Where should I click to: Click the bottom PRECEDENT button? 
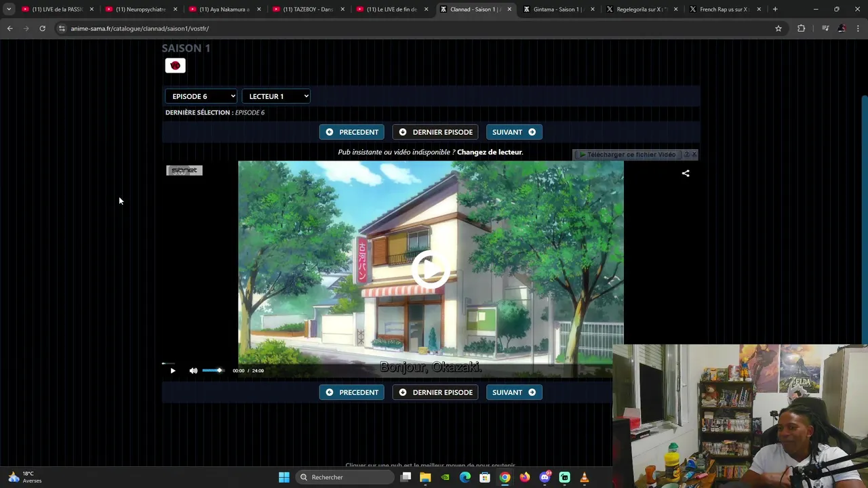352,392
